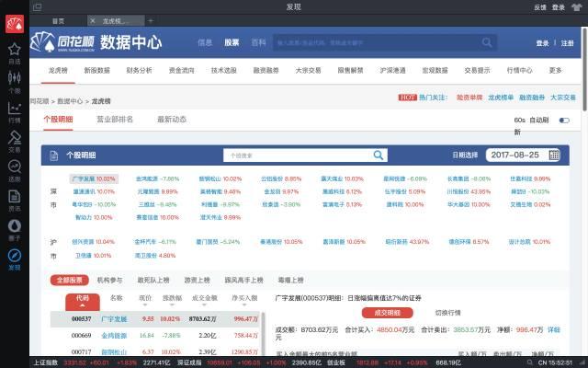588x368 pixels.
Task: Click the 圈子 community icon in sidebar
Action: click(14, 228)
